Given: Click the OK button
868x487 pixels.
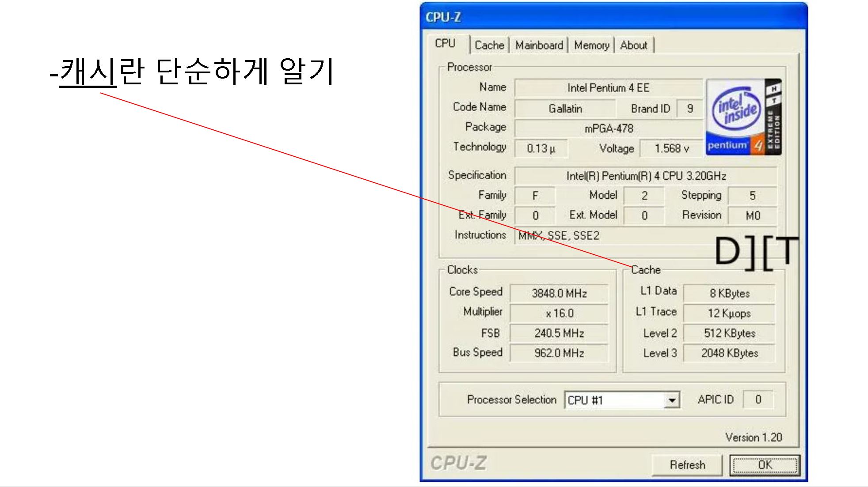Looking at the screenshot, I should (x=765, y=465).
